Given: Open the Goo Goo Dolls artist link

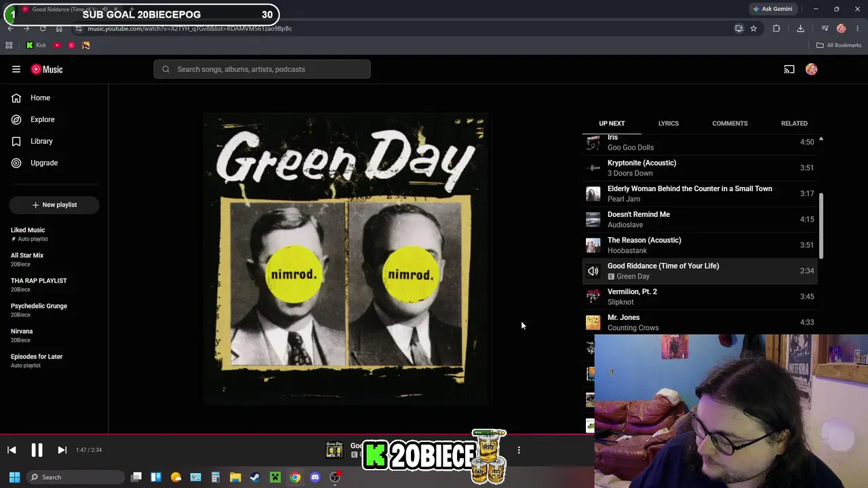Looking at the screenshot, I should point(631,147).
